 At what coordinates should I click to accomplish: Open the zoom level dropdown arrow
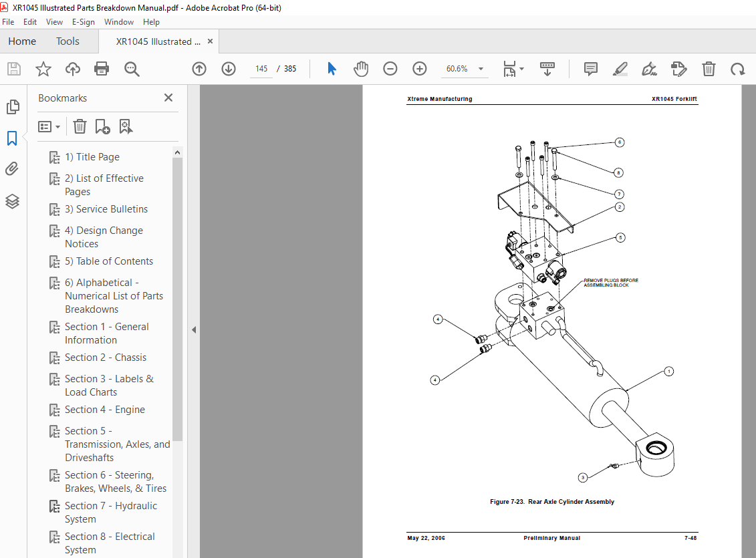(481, 69)
